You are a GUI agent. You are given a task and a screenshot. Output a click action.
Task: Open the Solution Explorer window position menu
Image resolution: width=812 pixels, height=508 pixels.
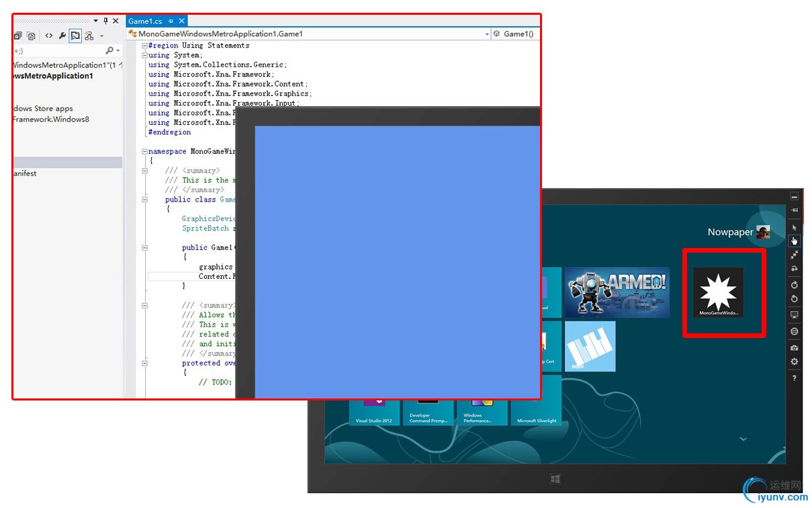95,22
